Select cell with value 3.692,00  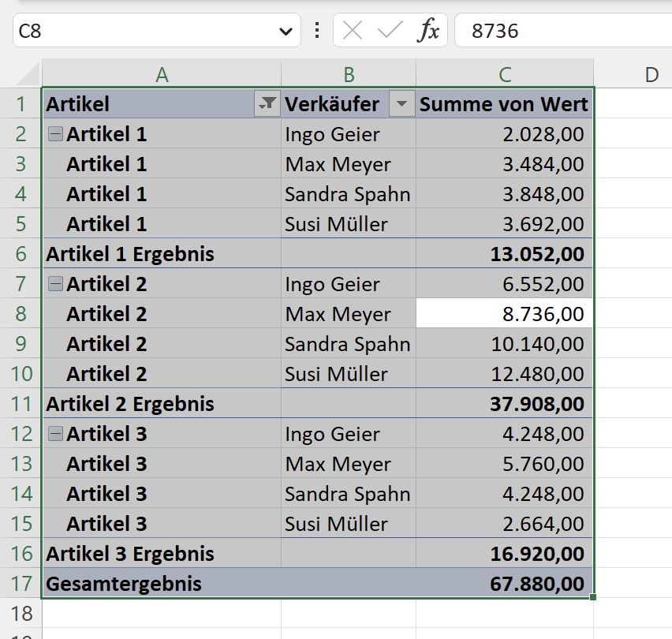pos(504,224)
